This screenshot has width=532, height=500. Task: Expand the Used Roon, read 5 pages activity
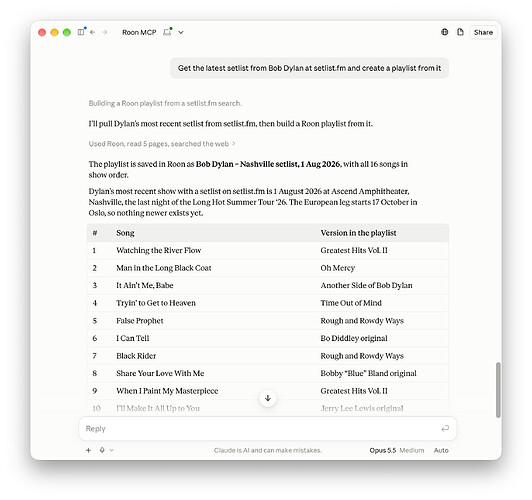click(x=162, y=144)
